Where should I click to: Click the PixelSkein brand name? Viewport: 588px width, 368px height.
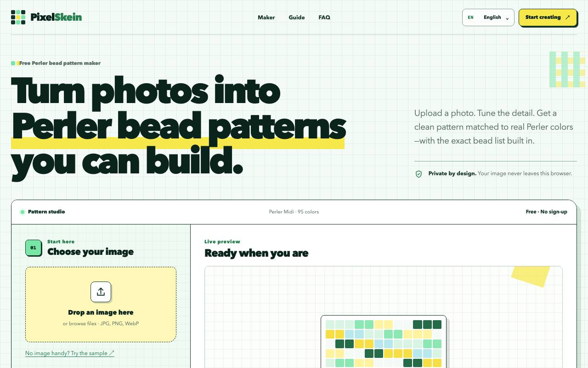tap(56, 17)
